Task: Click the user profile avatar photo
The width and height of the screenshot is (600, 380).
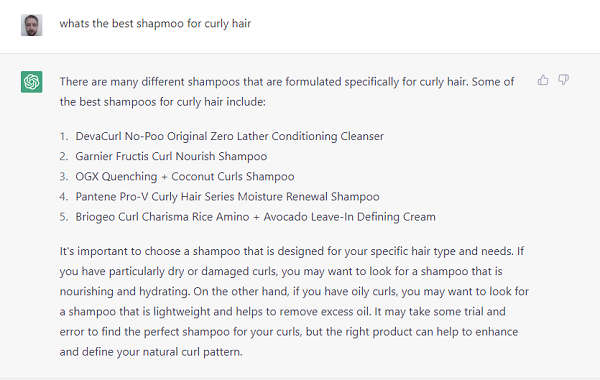Action: click(x=31, y=25)
